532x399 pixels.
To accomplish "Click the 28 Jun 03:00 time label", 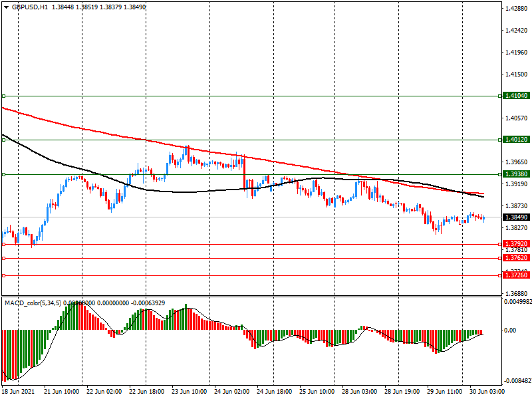I will click(x=359, y=391).
